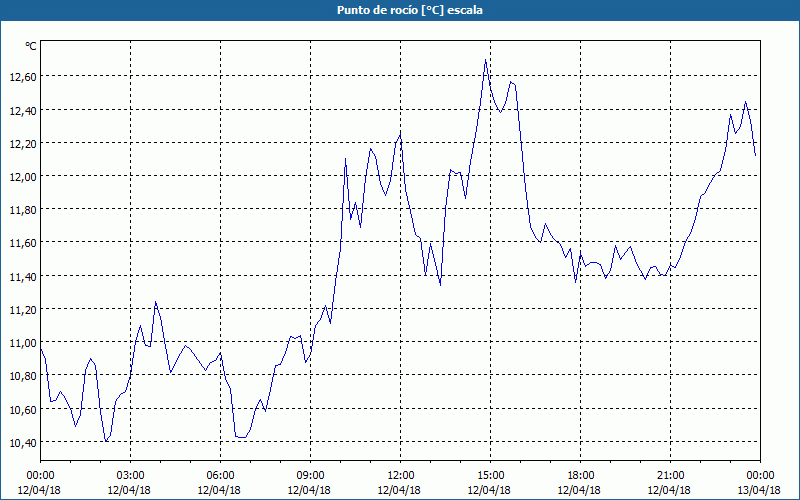Click the 11,40 y-axis label
The width and height of the screenshot is (800, 500).
click(23, 276)
